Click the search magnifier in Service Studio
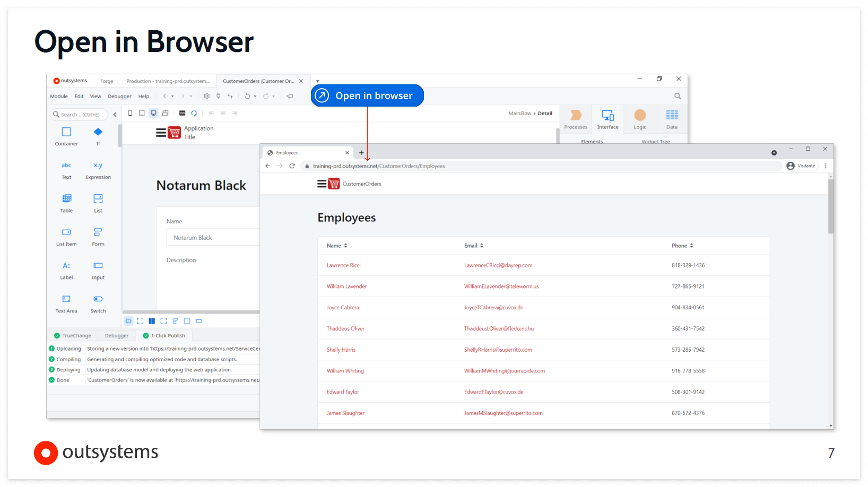This screenshot has height=487, width=868. pos(678,96)
